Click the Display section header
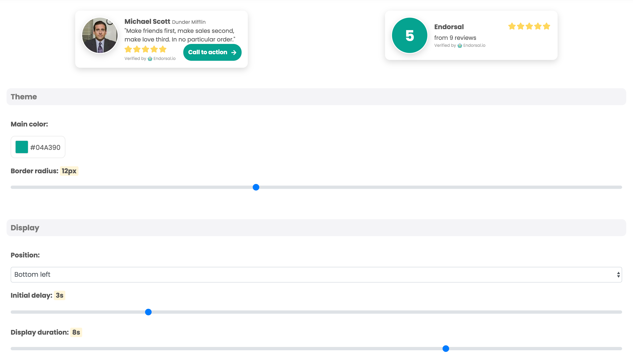 point(25,228)
